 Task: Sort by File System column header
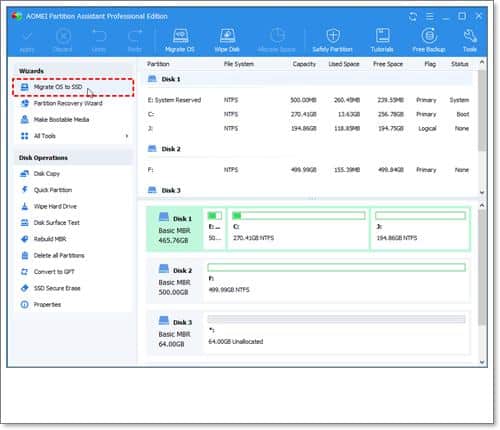pyautogui.click(x=239, y=64)
